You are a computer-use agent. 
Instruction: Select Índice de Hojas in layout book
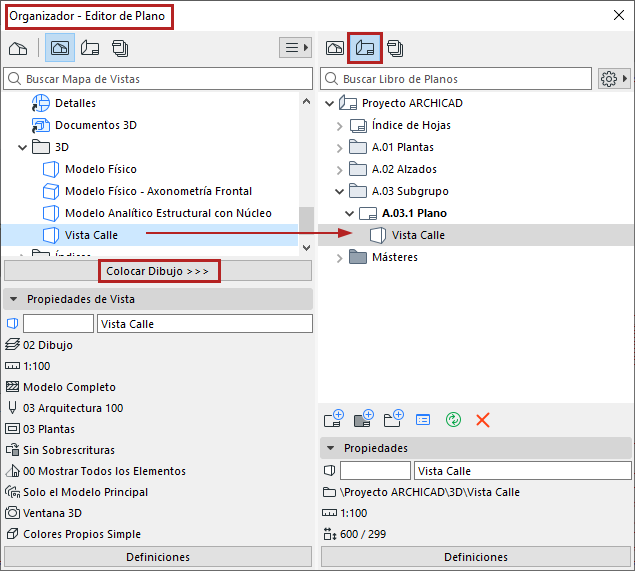coord(411,125)
